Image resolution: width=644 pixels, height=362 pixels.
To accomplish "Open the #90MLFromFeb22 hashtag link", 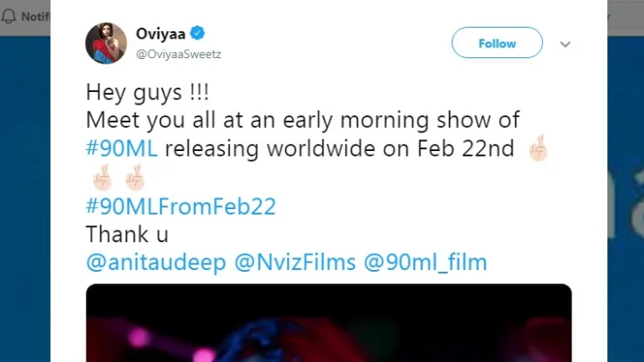I will (x=181, y=206).
